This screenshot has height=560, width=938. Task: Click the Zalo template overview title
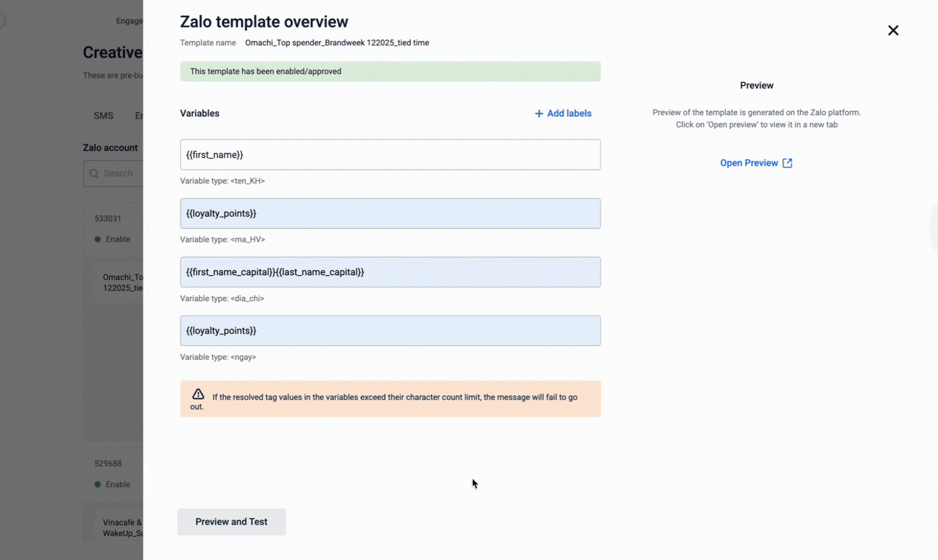[x=264, y=22]
